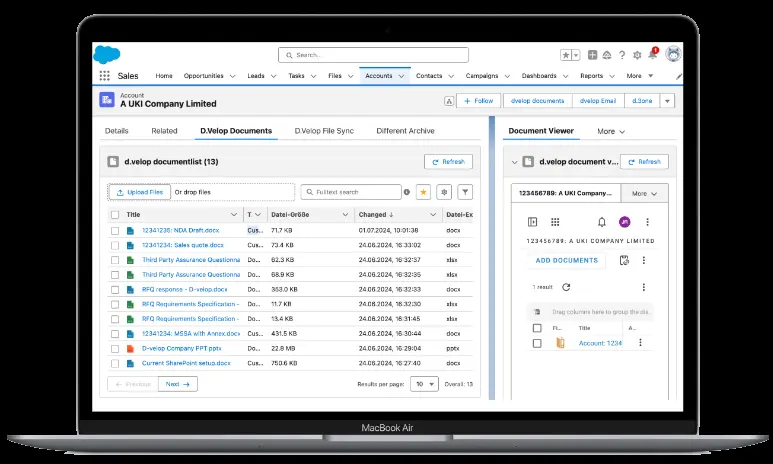
Task: Open the Home navigation item
Action: point(164,76)
